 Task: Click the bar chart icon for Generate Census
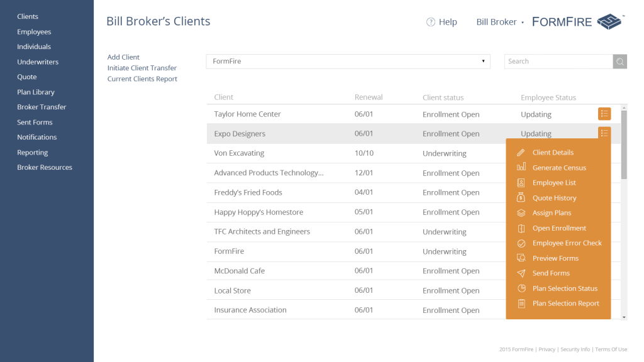click(521, 167)
